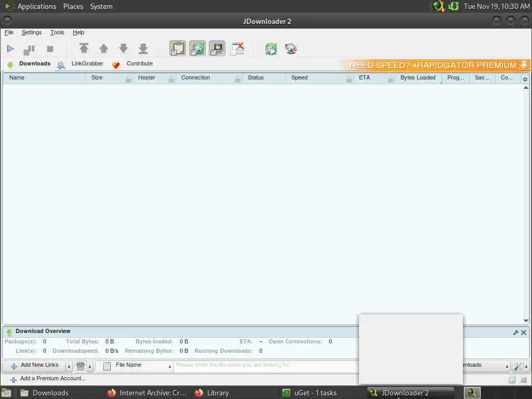
Task: Click the check for updates icon
Action: point(291,49)
